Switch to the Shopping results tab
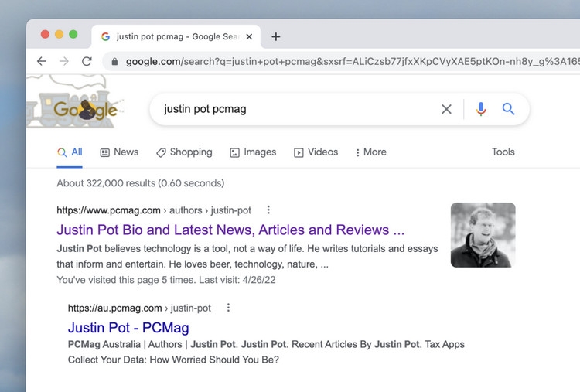 (x=184, y=152)
